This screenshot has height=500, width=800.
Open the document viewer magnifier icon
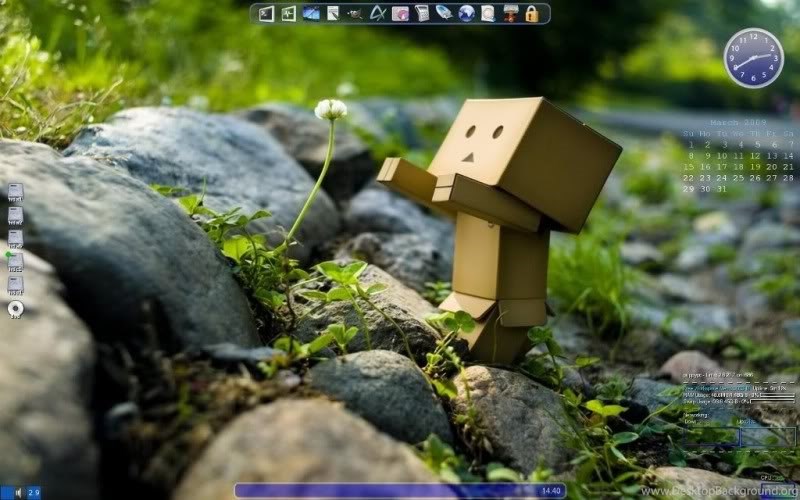[488, 14]
